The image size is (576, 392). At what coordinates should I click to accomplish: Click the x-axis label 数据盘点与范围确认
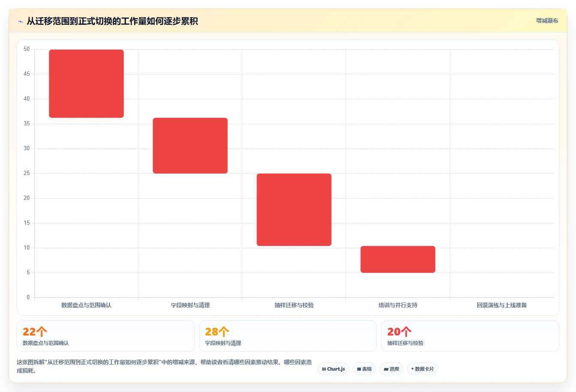[86, 305]
